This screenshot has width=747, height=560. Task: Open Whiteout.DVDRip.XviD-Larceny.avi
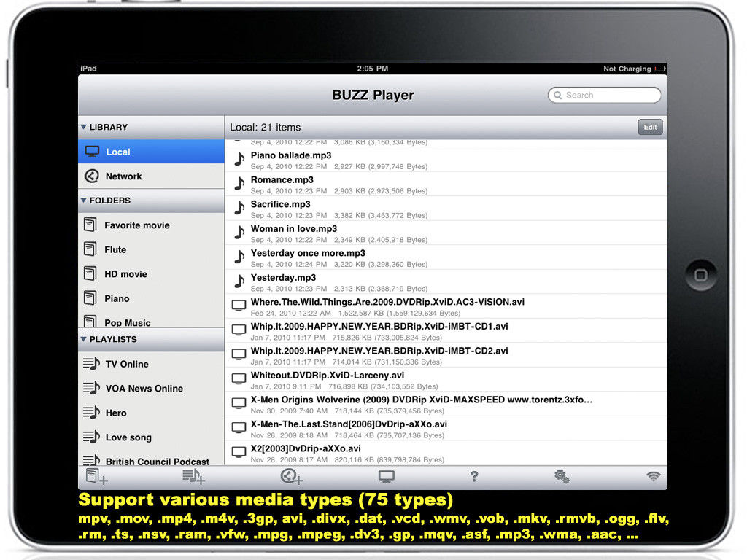coord(446,379)
